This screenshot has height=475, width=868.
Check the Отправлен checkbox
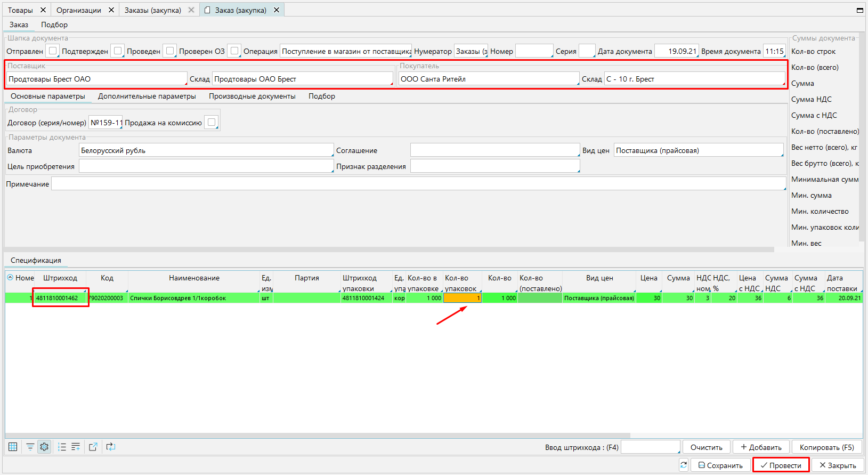(x=52, y=51)
